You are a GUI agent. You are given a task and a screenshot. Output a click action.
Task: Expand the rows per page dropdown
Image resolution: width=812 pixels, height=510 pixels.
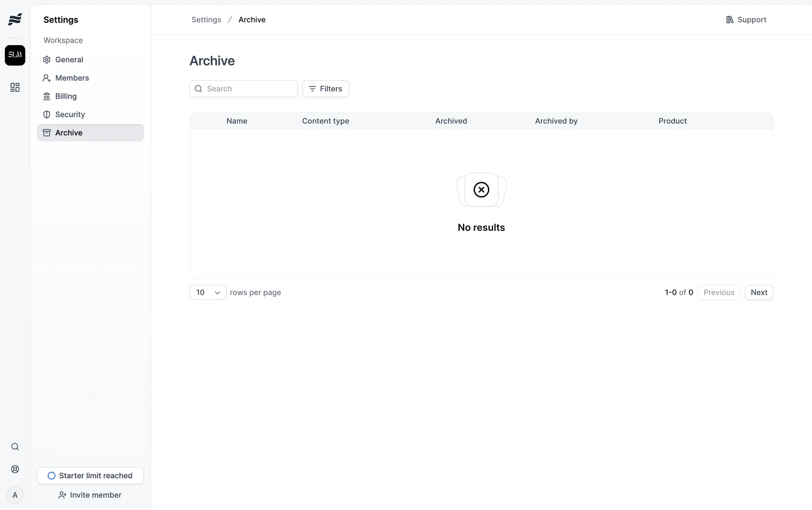(x=208, y=292)
